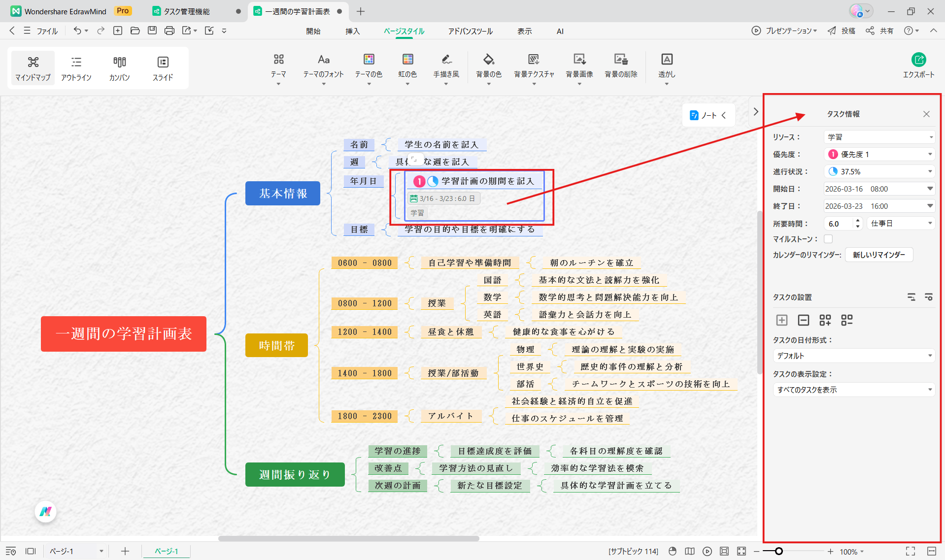Click the 新しいリマインダー reminder button
Viewport: 945px width, 560px height.
879,255
